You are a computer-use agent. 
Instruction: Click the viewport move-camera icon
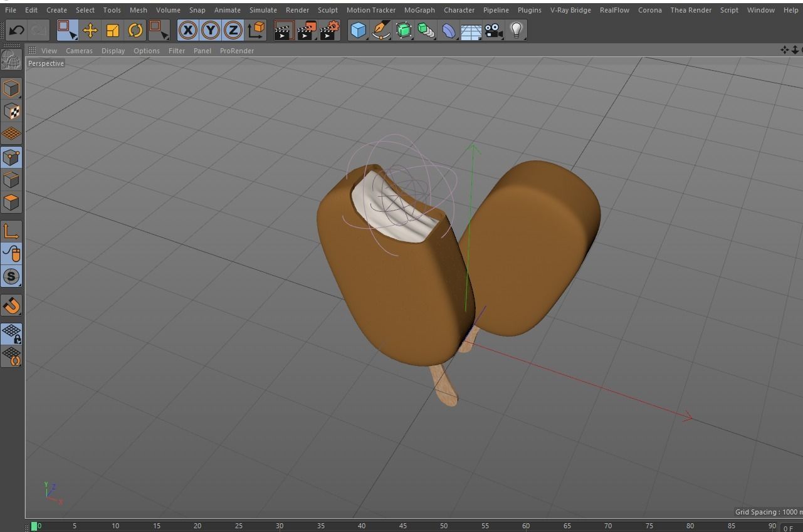(785, 50)
